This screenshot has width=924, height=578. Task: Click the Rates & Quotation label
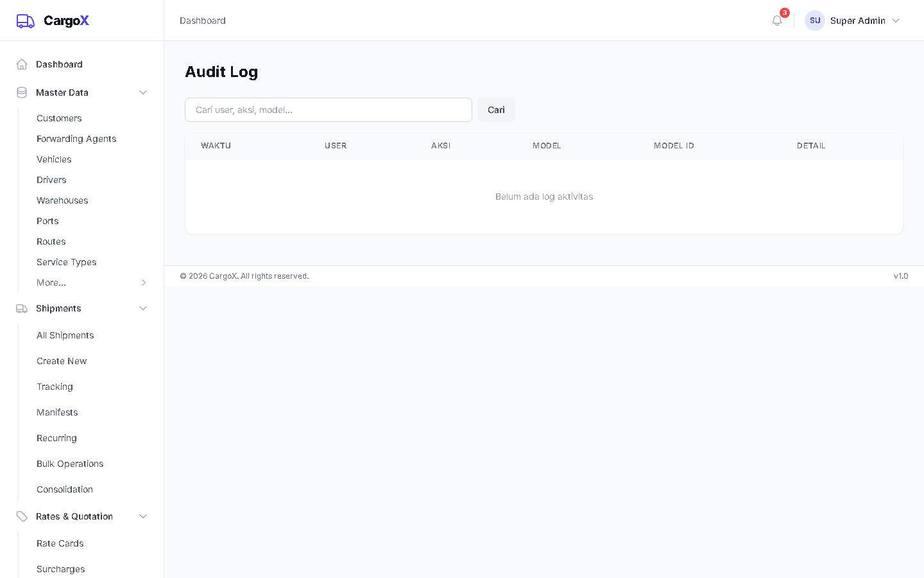tap(74, 516)
